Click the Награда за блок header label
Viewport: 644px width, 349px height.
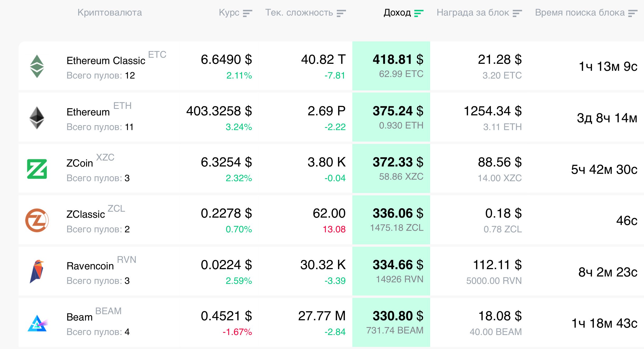[473, 12]
